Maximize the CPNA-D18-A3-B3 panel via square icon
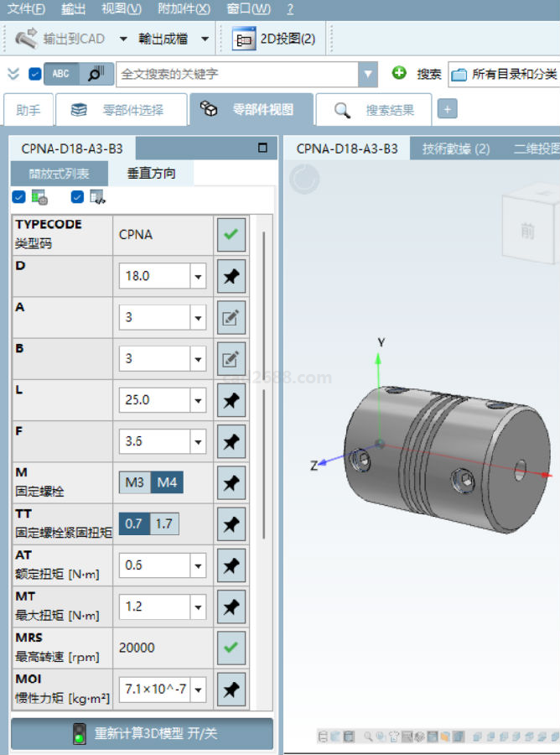 pyautogui.click(x=262, y=148)
